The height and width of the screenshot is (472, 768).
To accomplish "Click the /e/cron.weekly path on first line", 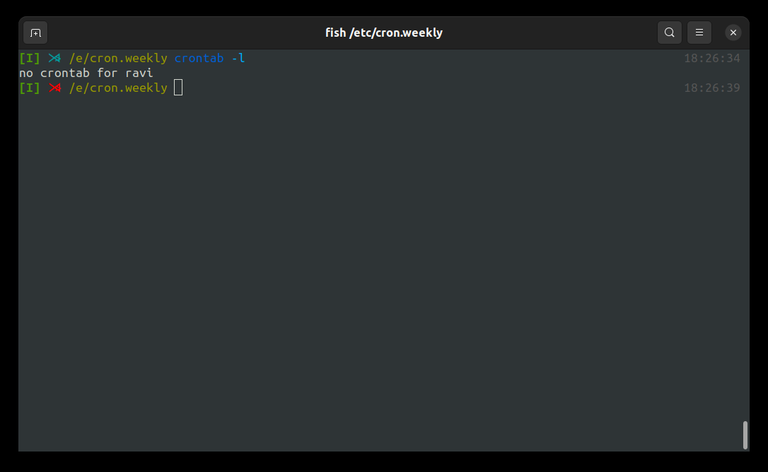I will [x=118, y=58].
